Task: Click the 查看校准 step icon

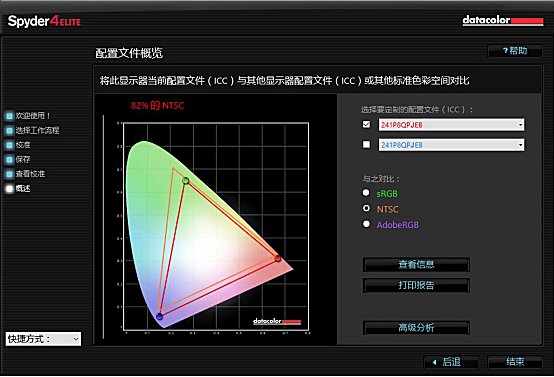Action: tap(10, 174)
